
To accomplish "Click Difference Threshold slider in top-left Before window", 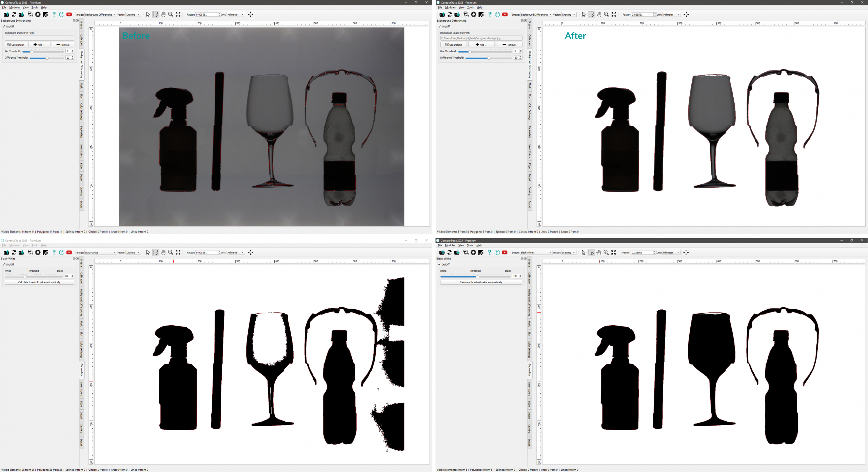I will pyautogui.click(x=46, y=58).
